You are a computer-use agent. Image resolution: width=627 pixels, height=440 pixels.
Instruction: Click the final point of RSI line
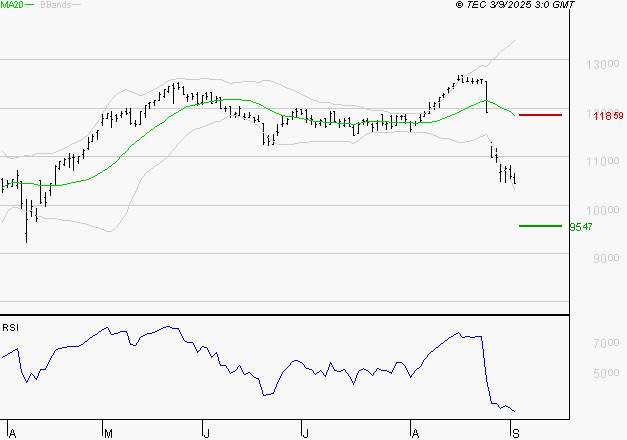(x=515, y=411)
